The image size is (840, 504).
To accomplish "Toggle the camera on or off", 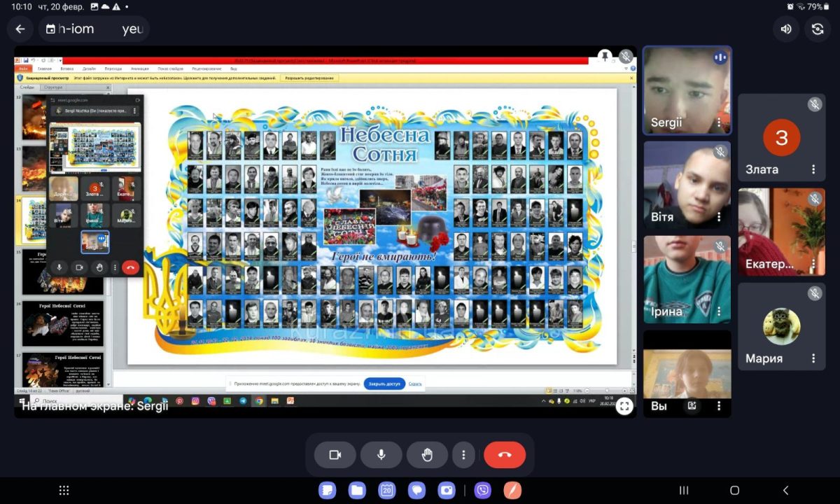I will pyautogui.click(x=335, y=455).
